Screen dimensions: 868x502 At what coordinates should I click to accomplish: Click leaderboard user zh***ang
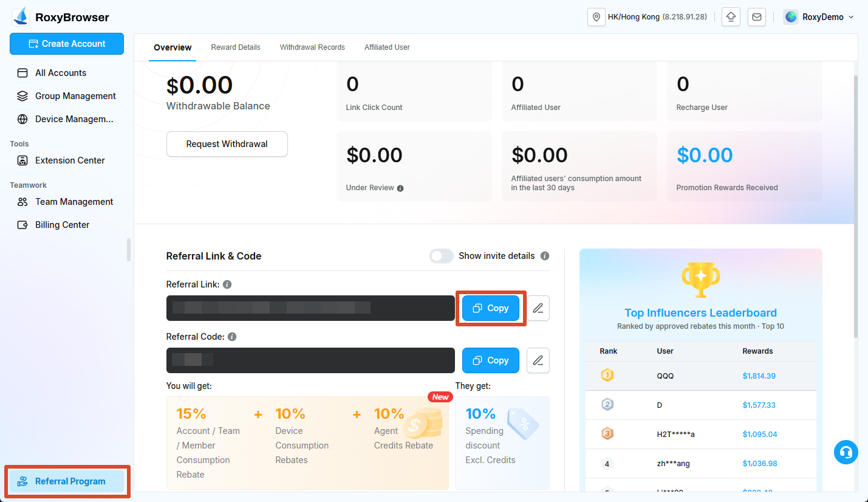tap(673, 464)
